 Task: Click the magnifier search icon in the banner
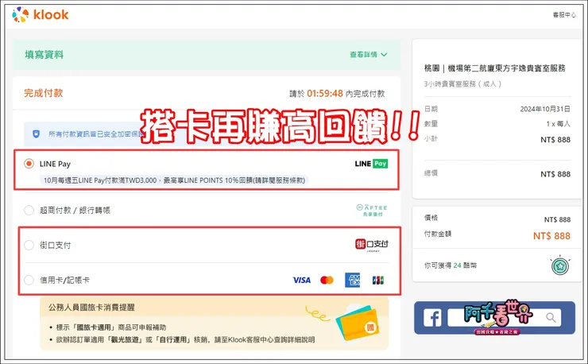[551, 318]
